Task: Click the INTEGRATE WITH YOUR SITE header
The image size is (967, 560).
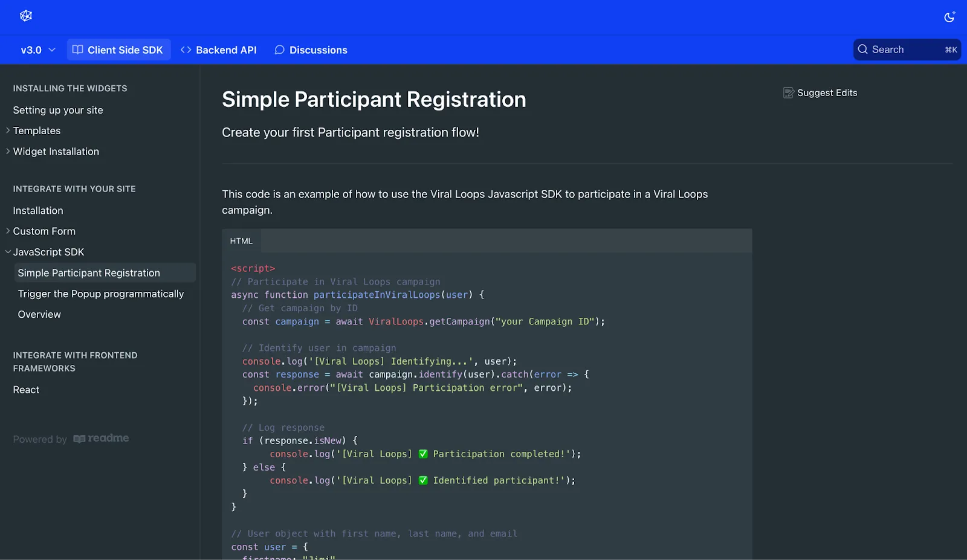Action: 74,188
